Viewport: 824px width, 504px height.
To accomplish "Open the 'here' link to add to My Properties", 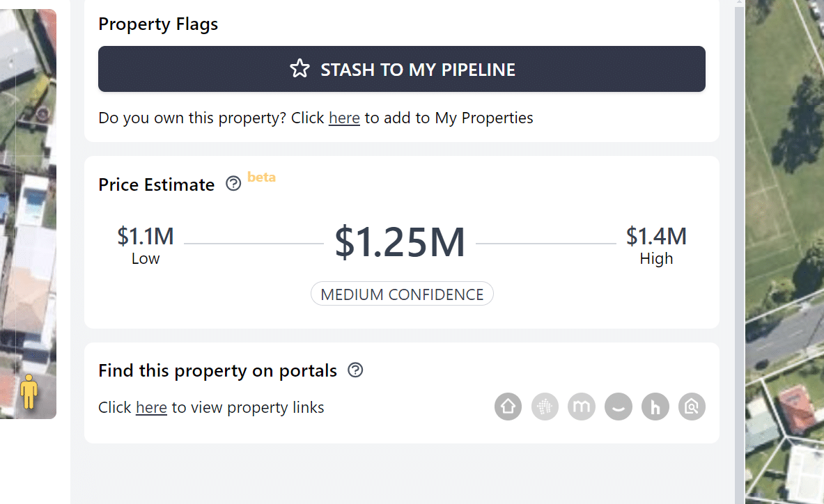I will [x=344, y=118].
